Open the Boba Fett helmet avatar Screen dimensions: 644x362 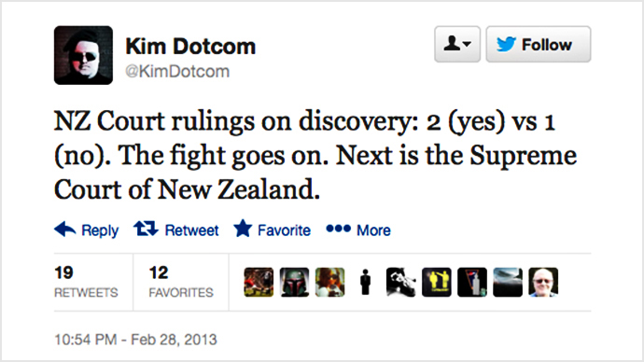[295, 283]
